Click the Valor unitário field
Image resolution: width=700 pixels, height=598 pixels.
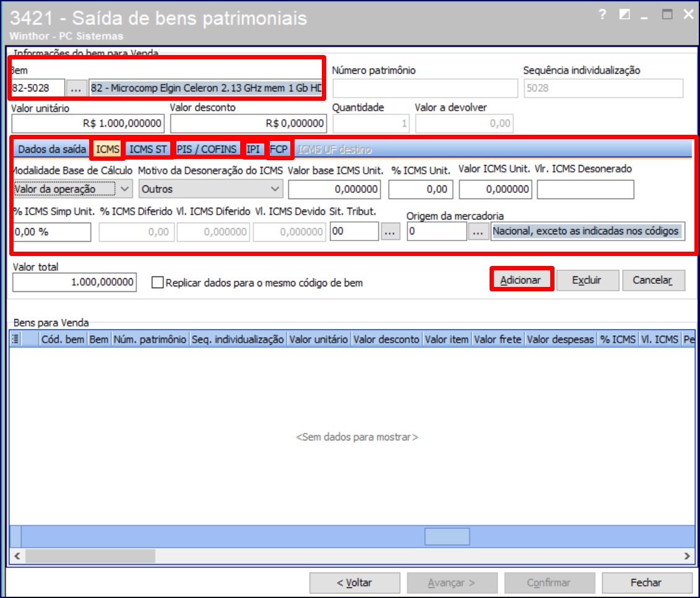click(88, 124)
